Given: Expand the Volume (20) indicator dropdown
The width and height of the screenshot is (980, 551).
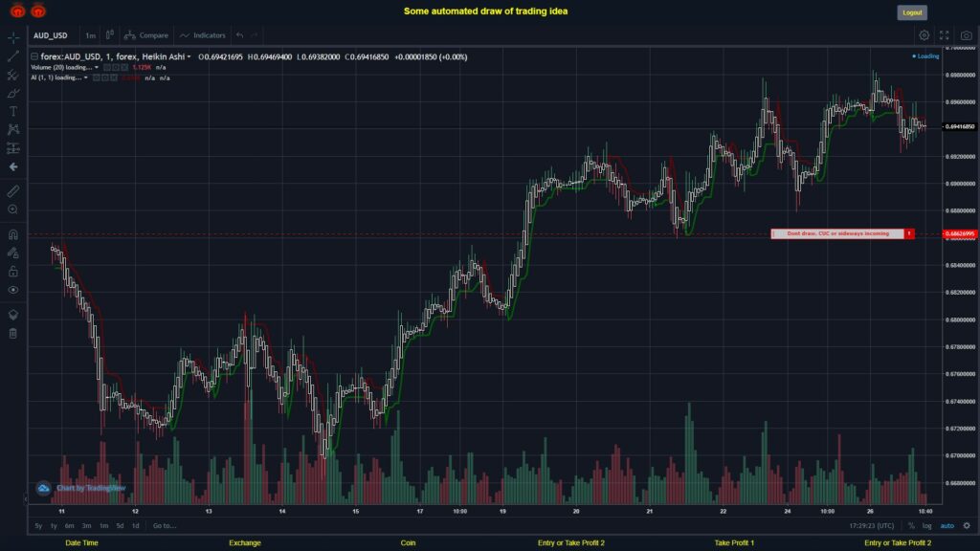Looking at the screenshot, I should point(97,68).
